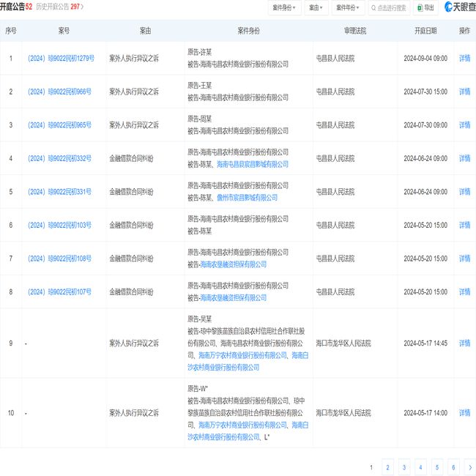Click the search field 点击进行搜索
The image size is (476, 476).
tap(389, 7)
